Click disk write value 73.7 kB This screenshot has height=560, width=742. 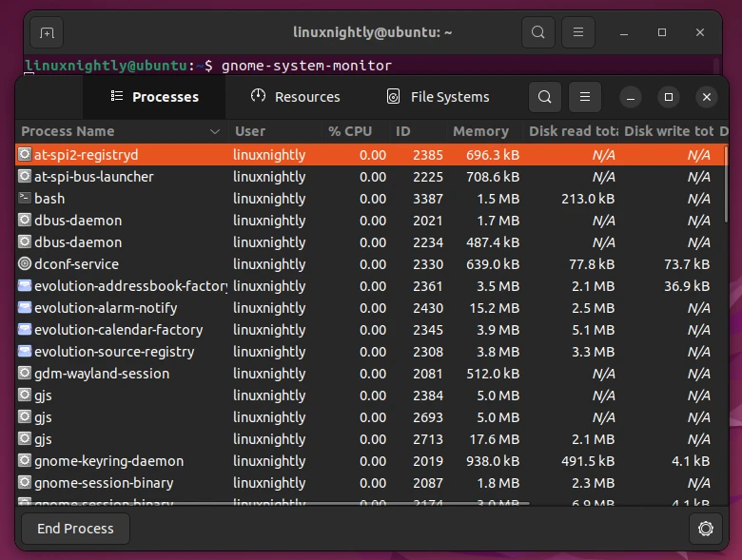pyautogui.click(x=687, y=264)
